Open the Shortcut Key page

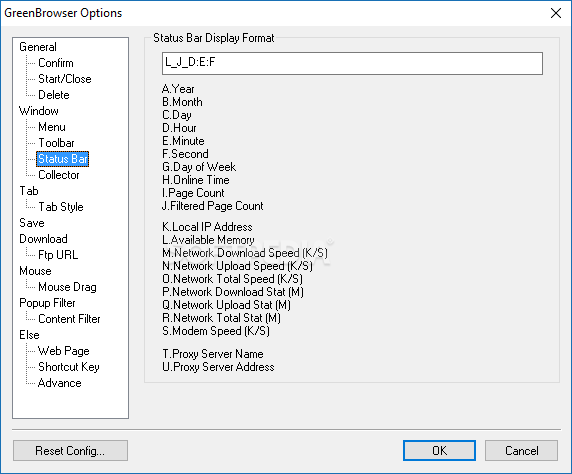[69, 367]
